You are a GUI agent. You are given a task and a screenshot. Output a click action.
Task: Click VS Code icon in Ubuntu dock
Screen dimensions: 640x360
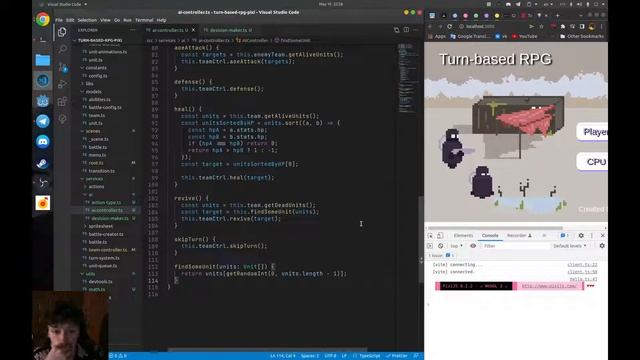43,80
